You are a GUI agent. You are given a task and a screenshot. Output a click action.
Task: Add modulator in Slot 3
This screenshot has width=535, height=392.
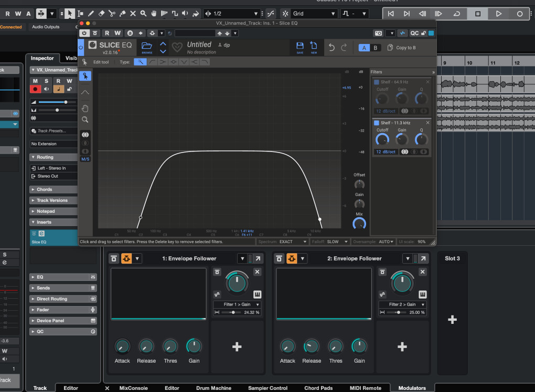click(453, 319)
